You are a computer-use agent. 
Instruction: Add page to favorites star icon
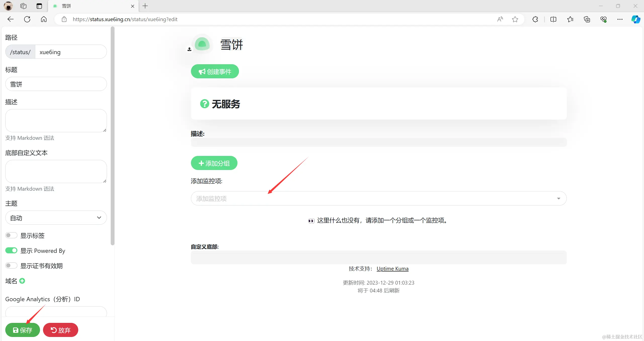tap(515, 19)
